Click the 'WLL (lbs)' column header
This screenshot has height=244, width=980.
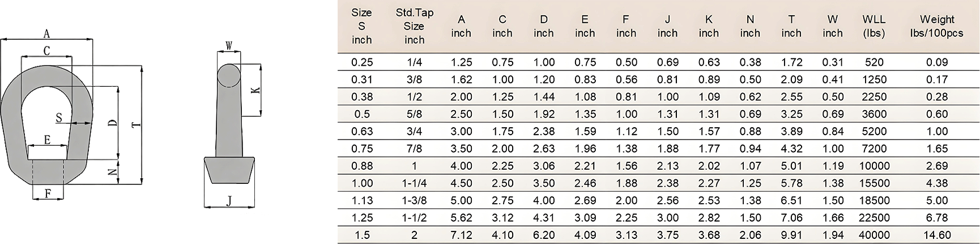874,26
